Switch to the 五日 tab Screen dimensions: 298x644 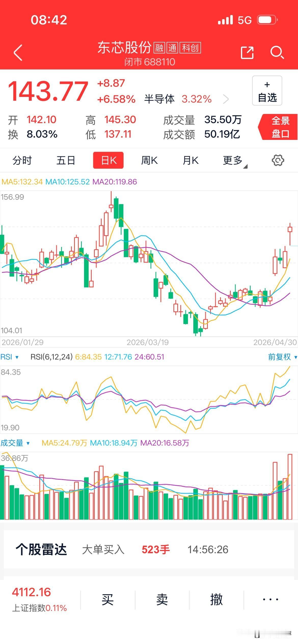[x=66, y=160]
